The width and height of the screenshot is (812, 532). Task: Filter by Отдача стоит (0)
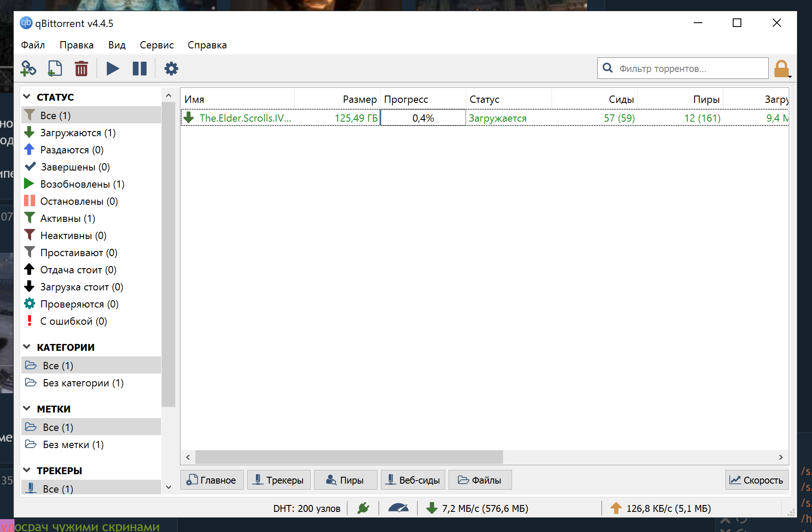click(91, 270)
